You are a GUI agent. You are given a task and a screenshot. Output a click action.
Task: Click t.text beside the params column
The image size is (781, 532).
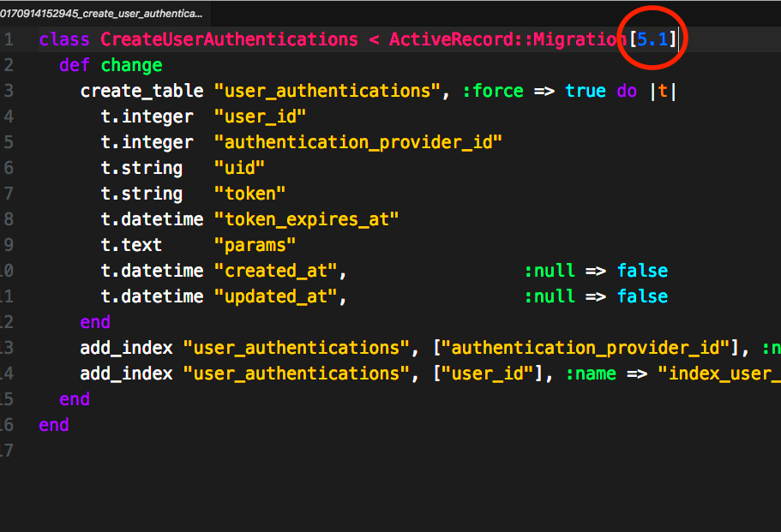tap(130, 244)
